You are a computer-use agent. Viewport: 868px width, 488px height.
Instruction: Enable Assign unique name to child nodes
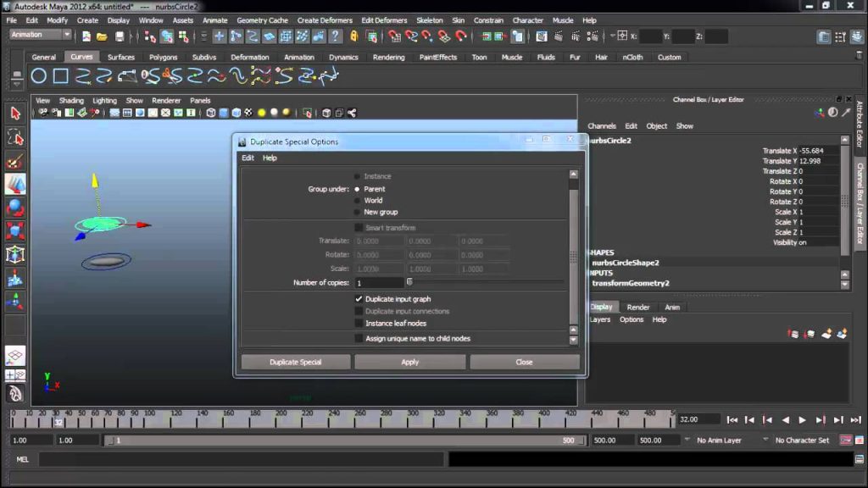coord(359,339)
